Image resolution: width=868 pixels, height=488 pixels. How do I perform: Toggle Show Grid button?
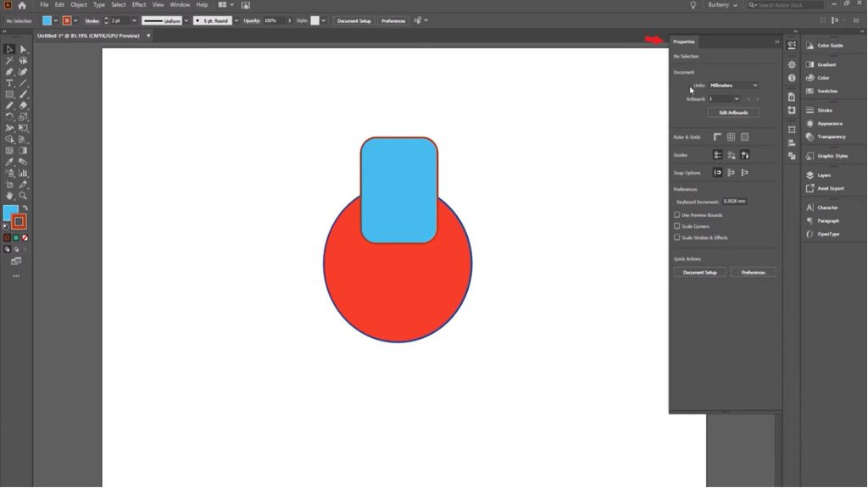point(732,136)
